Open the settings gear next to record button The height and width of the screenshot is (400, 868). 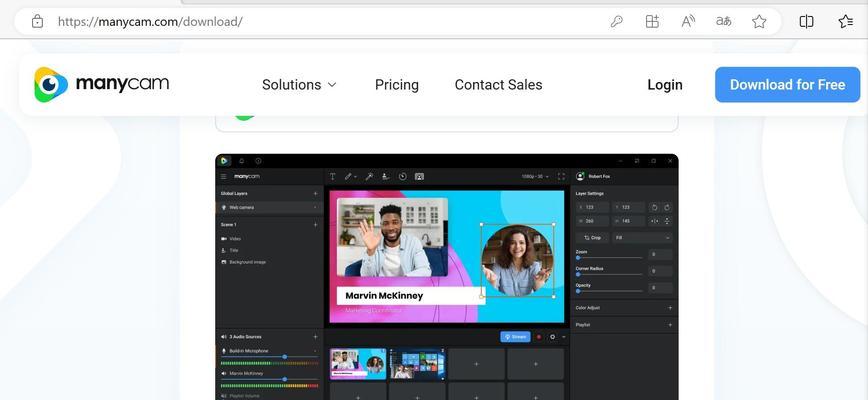tap(552, 336)
